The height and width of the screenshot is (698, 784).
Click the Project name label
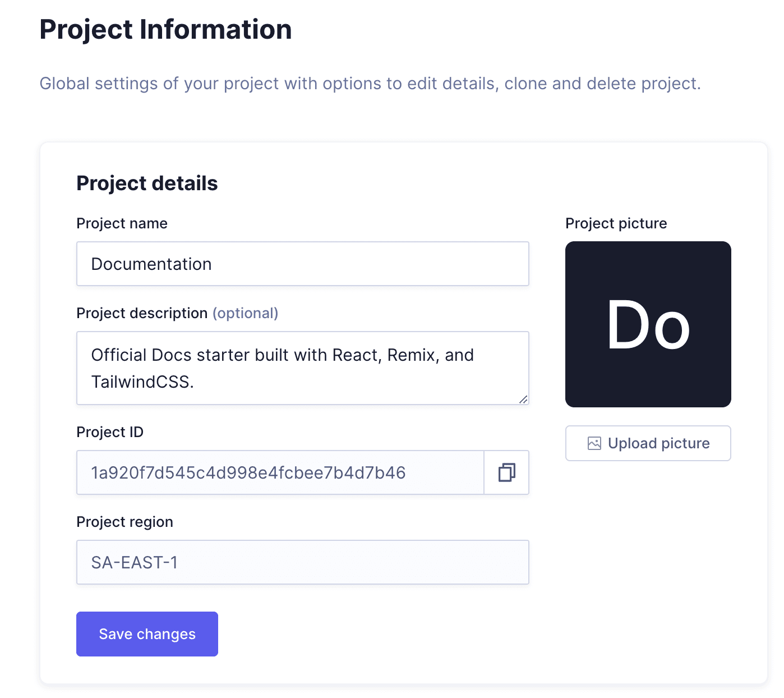pos(122,223)
